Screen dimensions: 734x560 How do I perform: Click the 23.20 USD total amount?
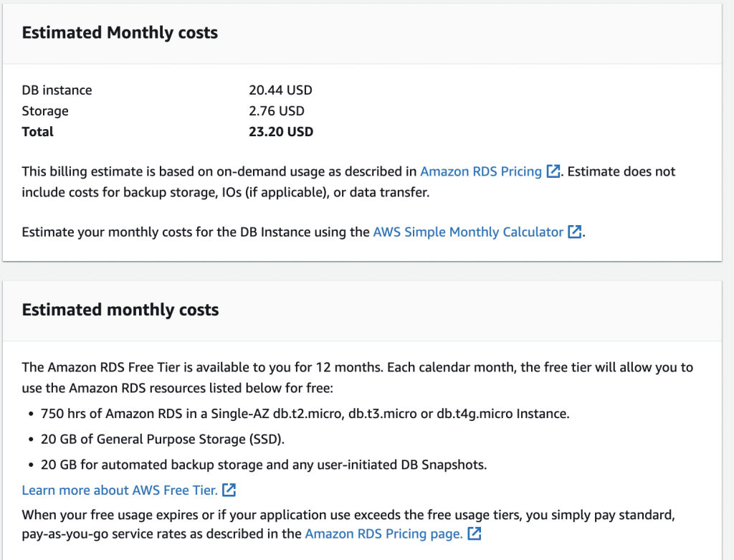(281, 132)
